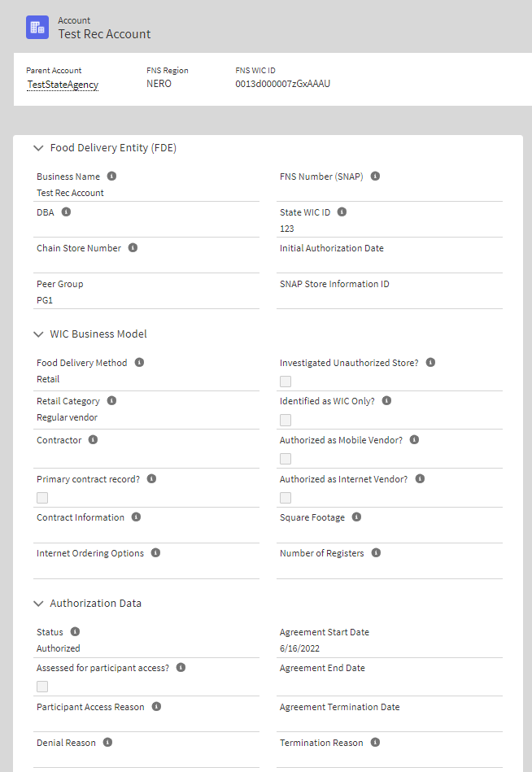
Task: Open the TestStateAgency parent account link
Action: pyautogui.click(x=63, y=84)
